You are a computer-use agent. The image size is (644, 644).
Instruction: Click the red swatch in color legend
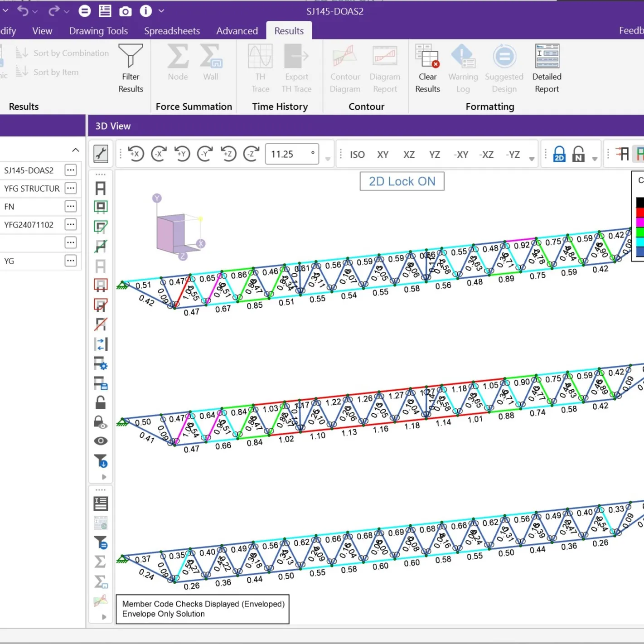coord(639,213)
